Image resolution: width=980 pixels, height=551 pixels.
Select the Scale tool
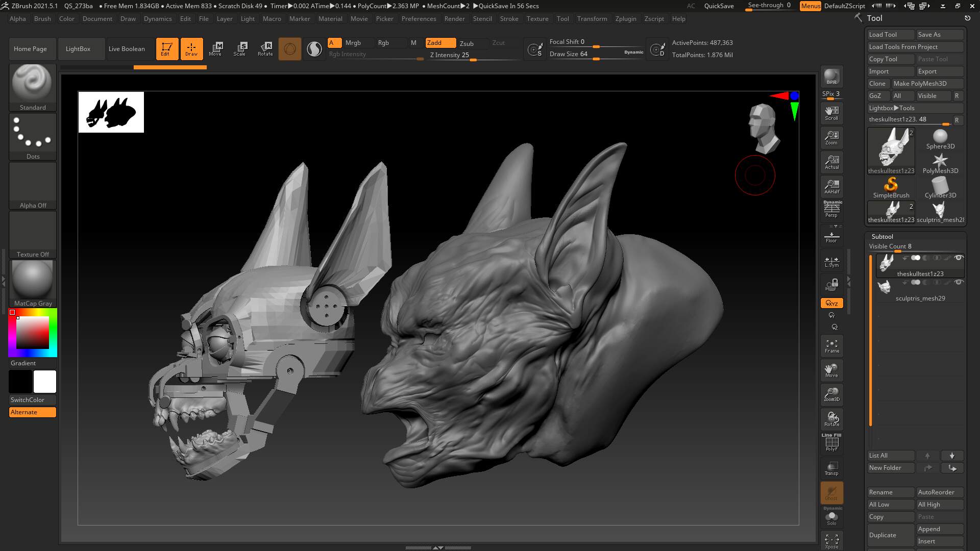[x=239, y=48]
